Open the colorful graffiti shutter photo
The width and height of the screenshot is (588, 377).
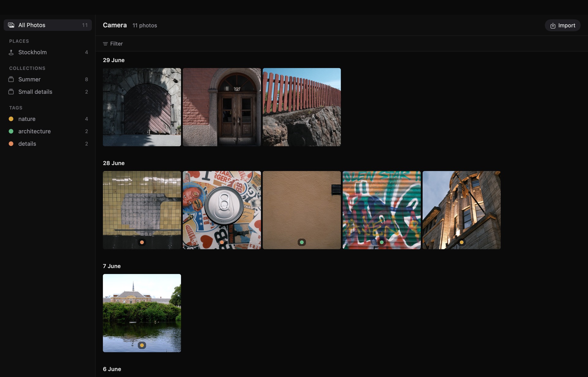coord(382,210)
